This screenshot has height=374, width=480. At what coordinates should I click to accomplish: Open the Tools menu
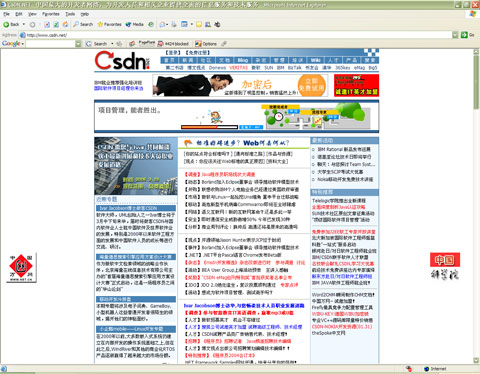tap(70, 14)
